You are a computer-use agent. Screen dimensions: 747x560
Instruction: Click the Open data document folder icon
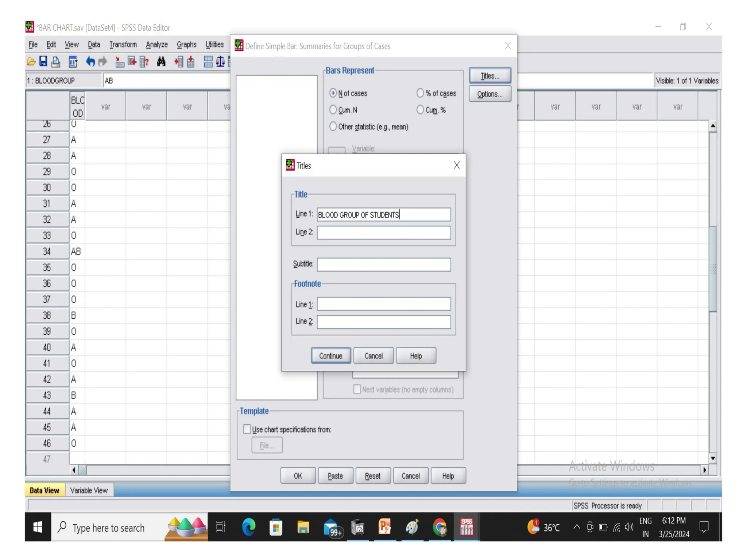[31, 62]
